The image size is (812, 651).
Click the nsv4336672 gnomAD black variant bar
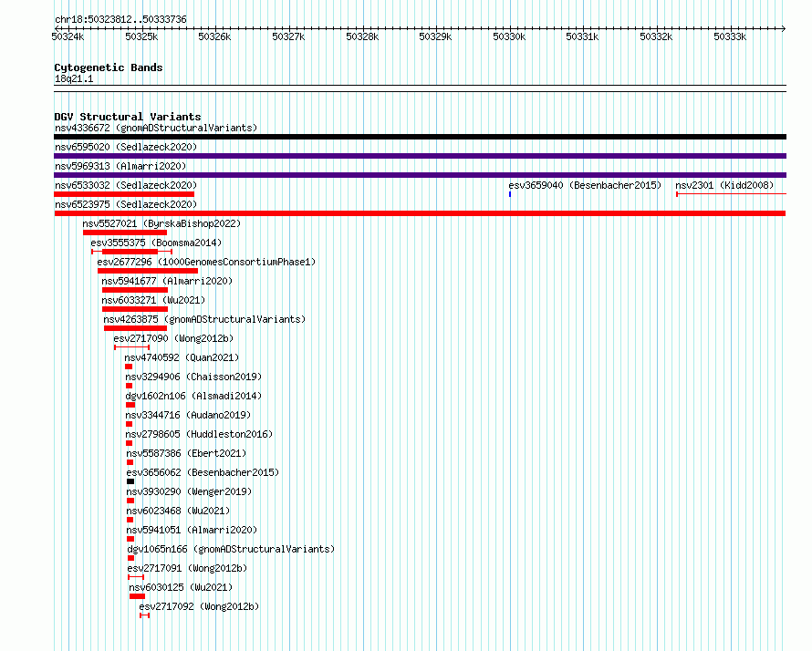point(420,137)
